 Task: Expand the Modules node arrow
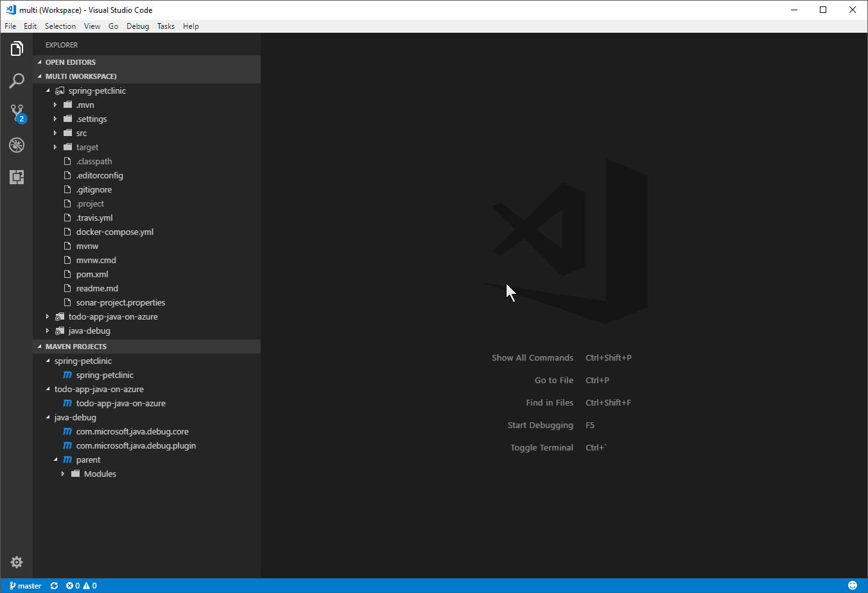click(x=63, y=474)
